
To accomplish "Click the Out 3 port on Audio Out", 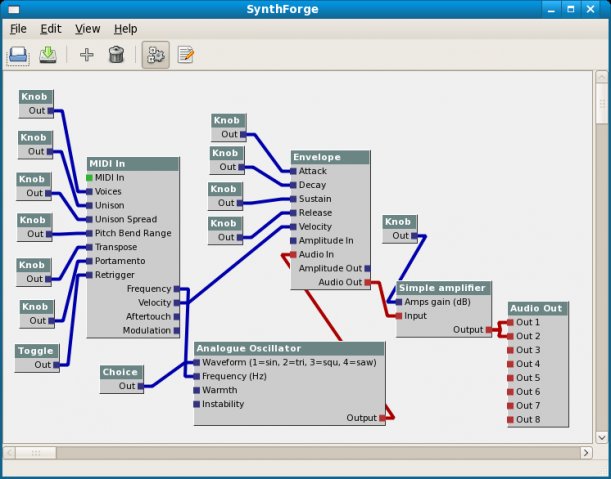I will (x=510, y=350).
